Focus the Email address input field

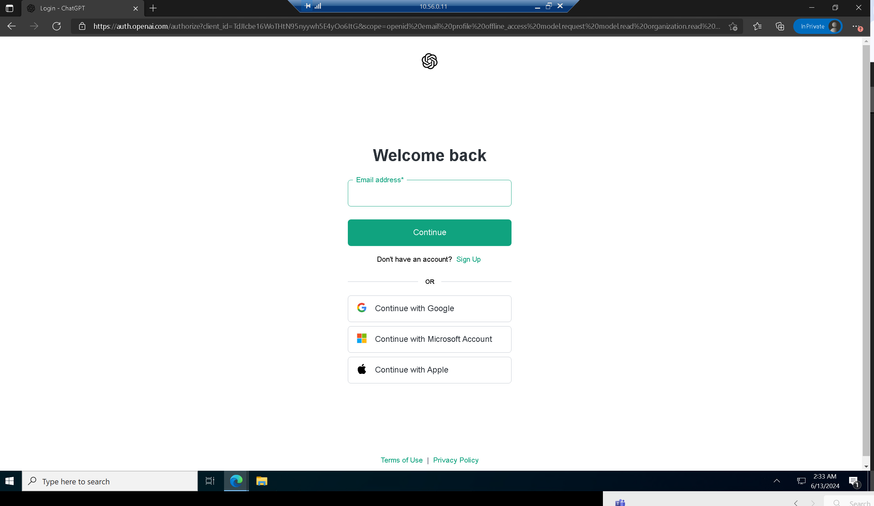tap(429, 193)
